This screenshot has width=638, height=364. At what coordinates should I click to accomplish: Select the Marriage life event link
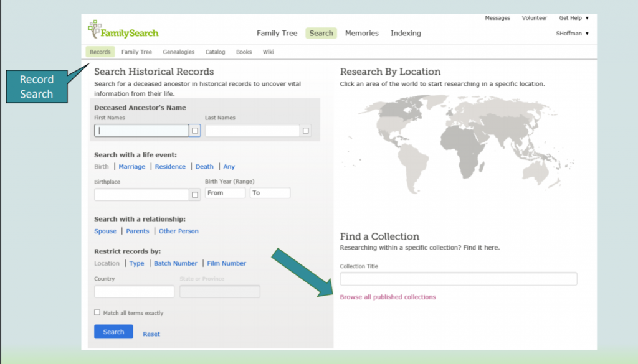click(x=132, y=167)
